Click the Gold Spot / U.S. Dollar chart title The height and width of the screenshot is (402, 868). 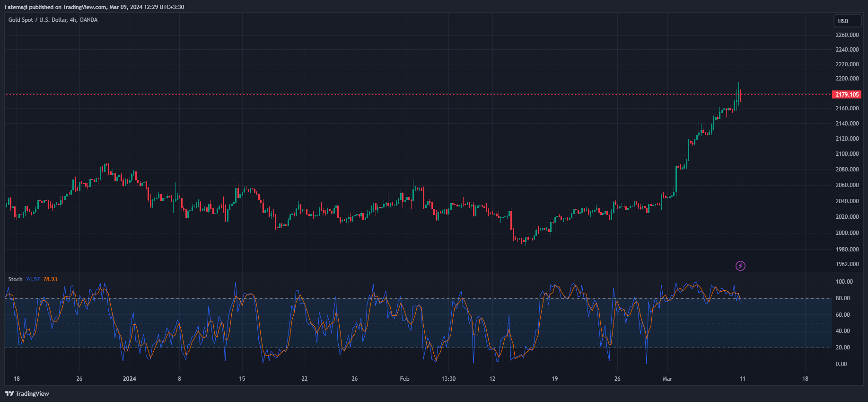[x=53, y=20]
